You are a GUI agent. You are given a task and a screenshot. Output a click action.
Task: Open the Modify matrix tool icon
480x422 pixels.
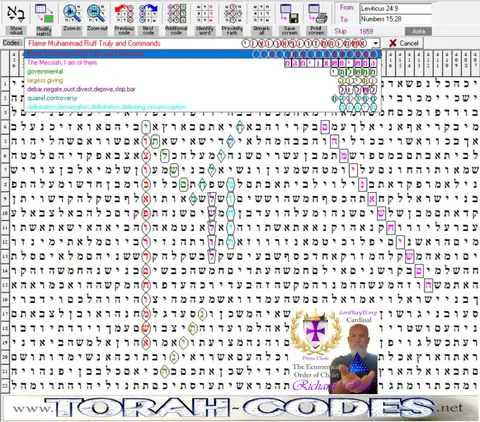(x=44, y=13)
